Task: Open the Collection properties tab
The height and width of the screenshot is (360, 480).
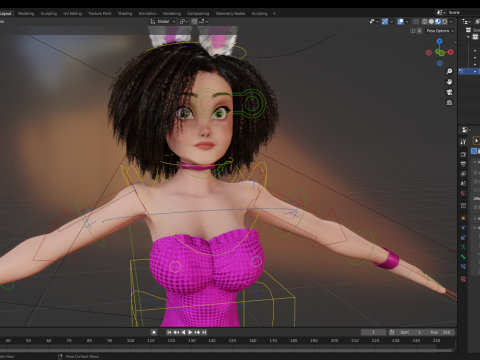Action: tap(463, 206)
